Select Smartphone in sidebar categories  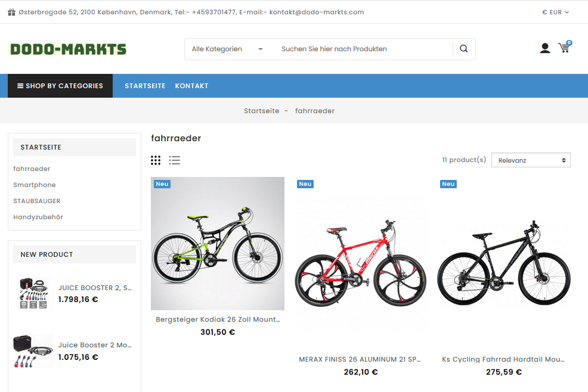(x=35, y=185)
